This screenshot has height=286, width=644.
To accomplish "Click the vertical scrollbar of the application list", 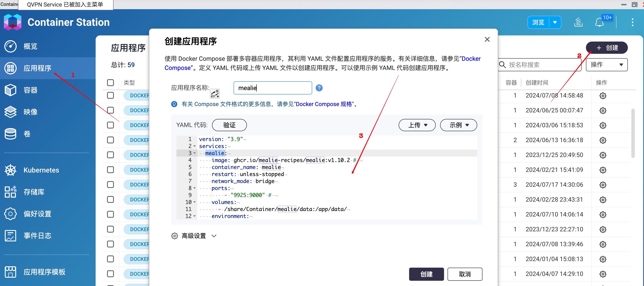I will (x=633, y=133).
